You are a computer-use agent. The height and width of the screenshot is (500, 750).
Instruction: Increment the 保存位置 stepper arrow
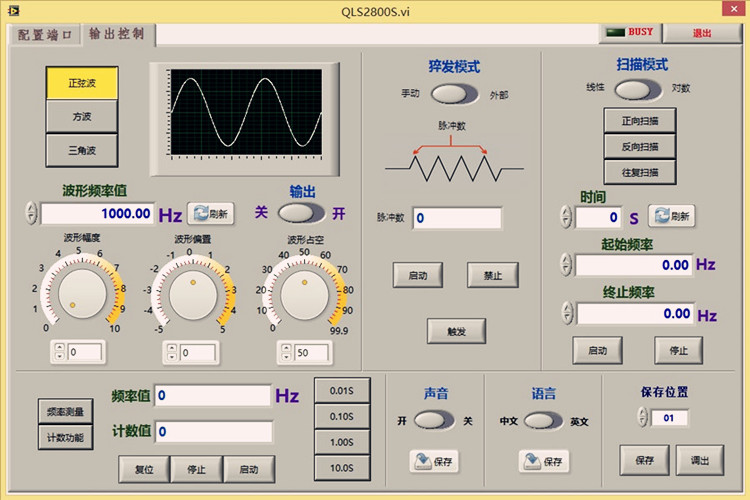pyautogui.click(x=641, y=413)
